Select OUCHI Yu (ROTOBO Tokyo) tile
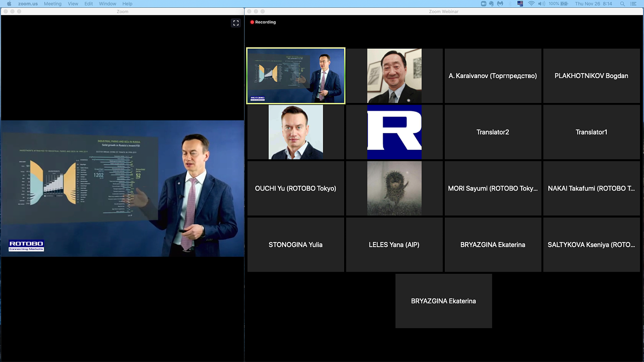644x362 pixels. point(296,188)
